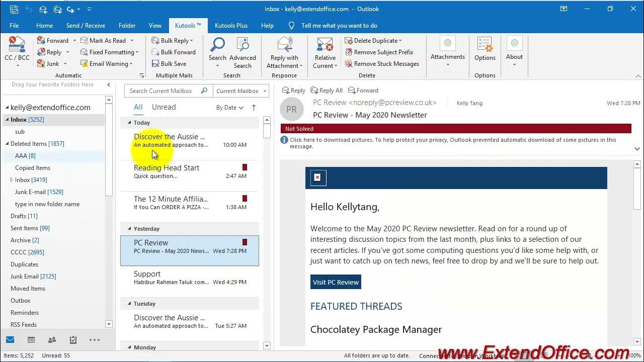Screen dimensions: 644x362
Task: Click Bulk Save tool
Action: (169, 64)
